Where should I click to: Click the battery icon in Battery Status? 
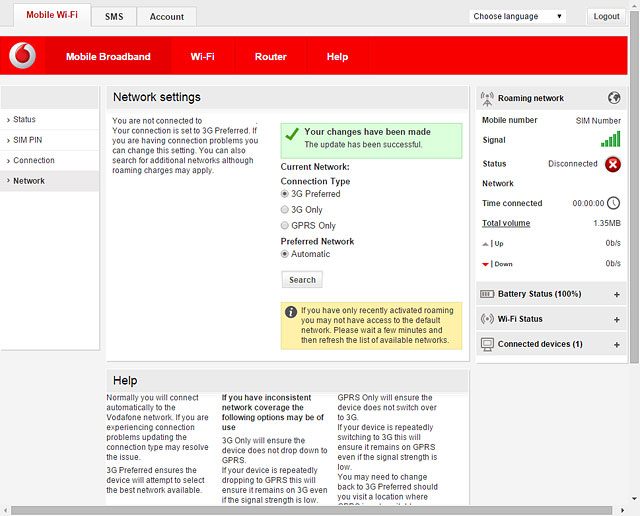[x=487, y=294]
